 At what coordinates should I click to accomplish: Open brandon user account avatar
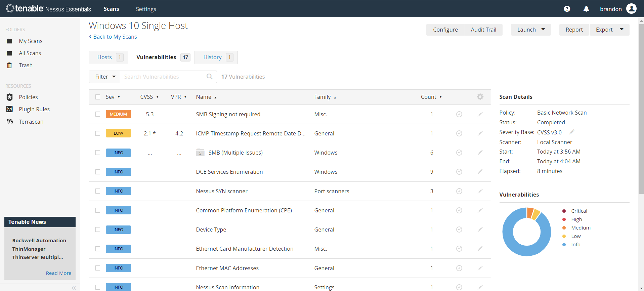coord(631,9)
